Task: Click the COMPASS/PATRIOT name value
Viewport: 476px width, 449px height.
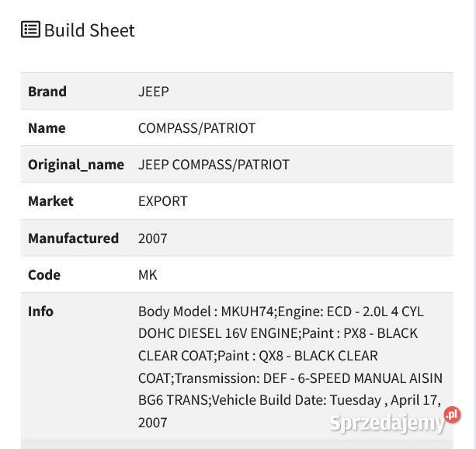Action: pos(196,127)
